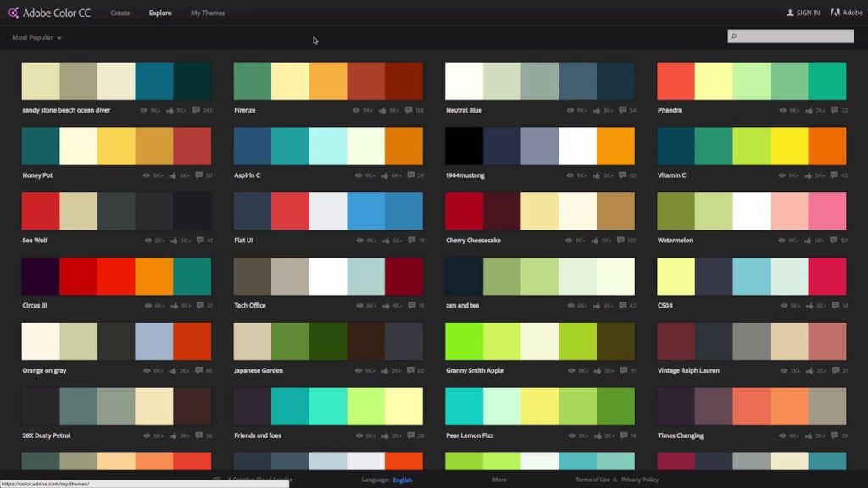Viewport: 868px width, 488px height.
Task: Open comments for Honey Pot theme
Action: (198, 175)
